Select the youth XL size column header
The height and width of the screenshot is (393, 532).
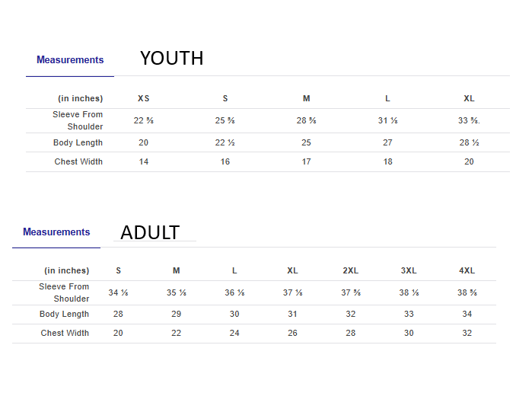click(469, 99)
